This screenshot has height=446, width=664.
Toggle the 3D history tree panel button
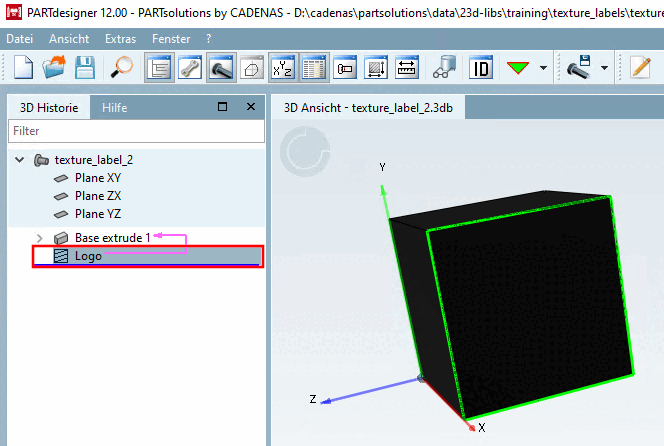159,67
